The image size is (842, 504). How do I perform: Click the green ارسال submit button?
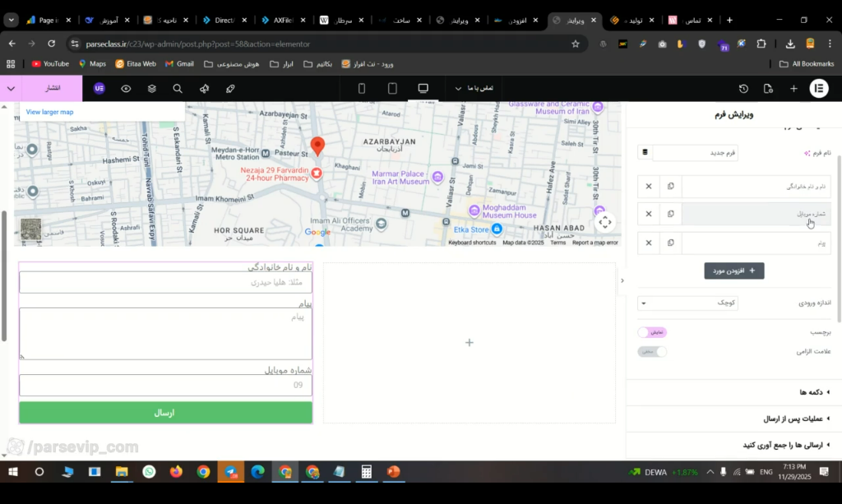pyautogui.click(x=165, y=413)
